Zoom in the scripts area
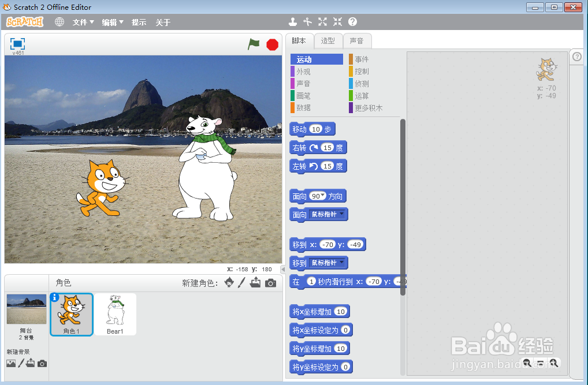The image size is (588, 385). tap(554, 363)
